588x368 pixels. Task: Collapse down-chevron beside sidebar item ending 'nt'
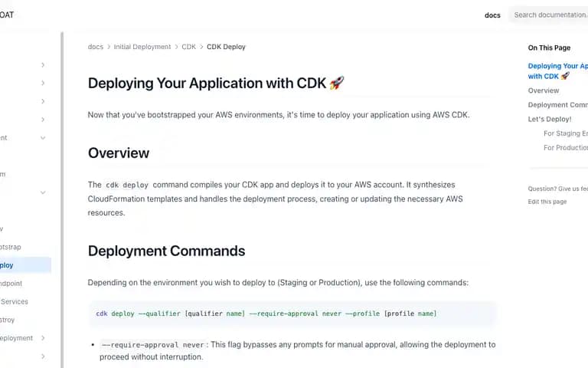pos(43,138)
